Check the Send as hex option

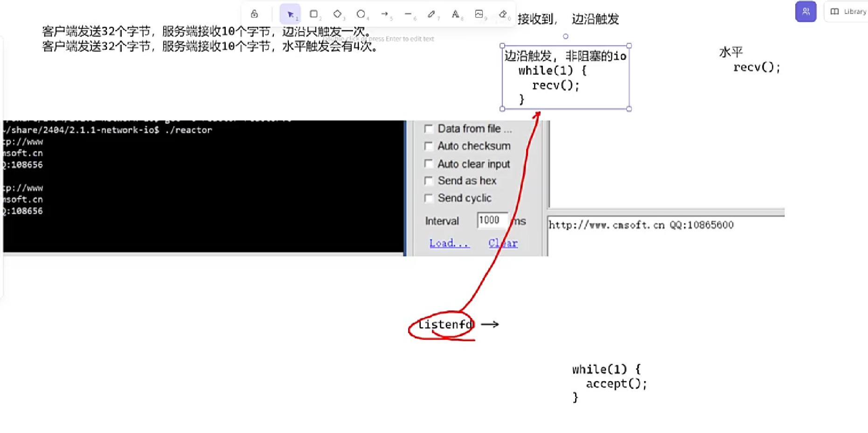coord(429,181)
